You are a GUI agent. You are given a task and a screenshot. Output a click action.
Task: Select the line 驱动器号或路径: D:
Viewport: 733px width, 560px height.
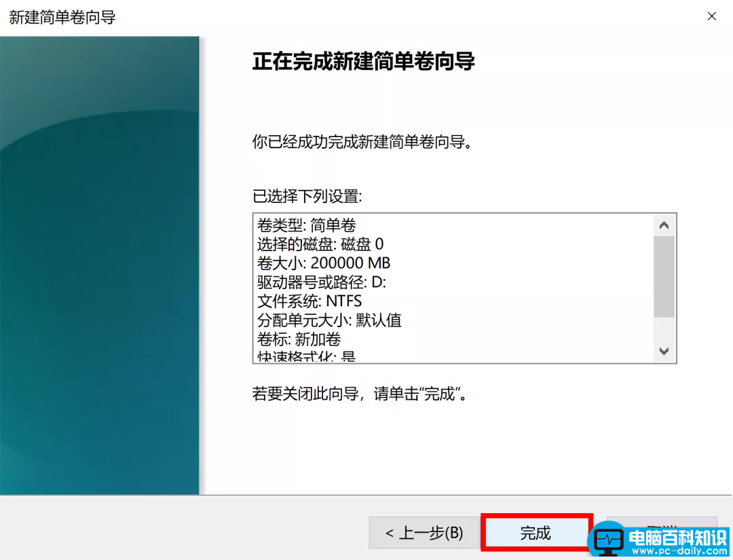[x=322, y=282]
